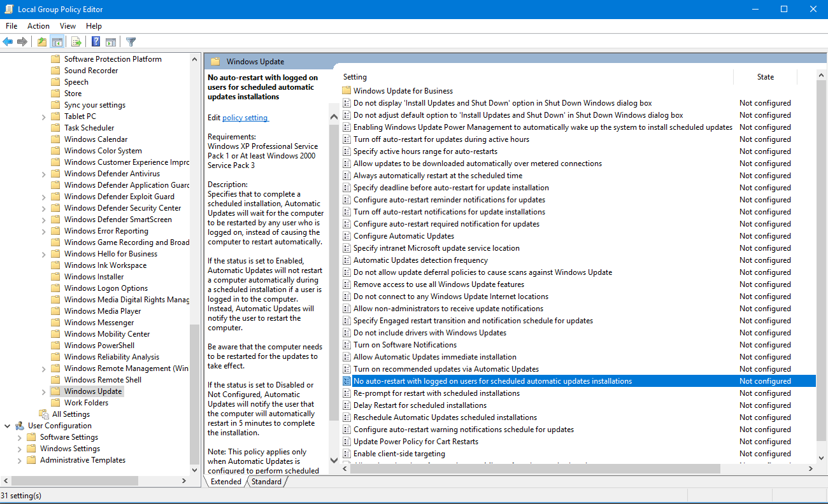Click the Export List toolbar icon
This screenshot has width=828, height=504.
(x=76, y=42)
